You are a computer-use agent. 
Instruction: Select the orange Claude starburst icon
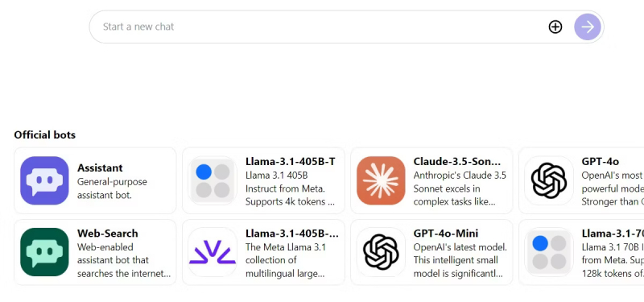pyautogui.click(x=381, y=180)
